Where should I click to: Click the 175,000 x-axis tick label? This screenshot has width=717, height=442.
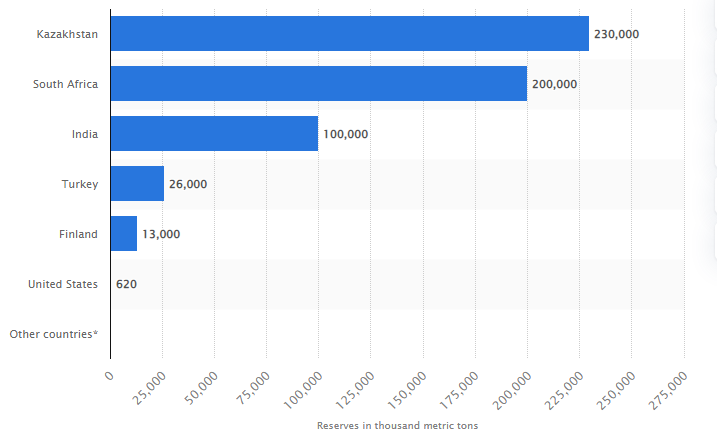click(459, 390)
